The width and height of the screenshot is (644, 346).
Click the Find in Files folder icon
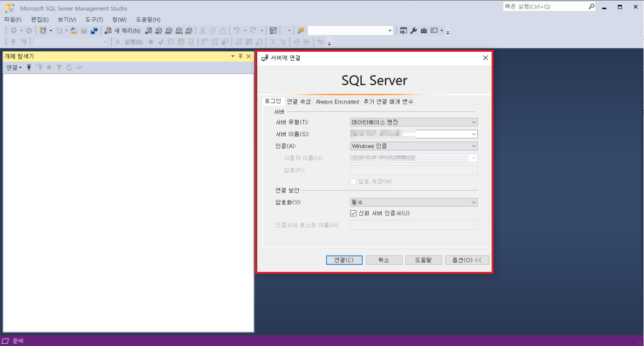pos(301,31)
